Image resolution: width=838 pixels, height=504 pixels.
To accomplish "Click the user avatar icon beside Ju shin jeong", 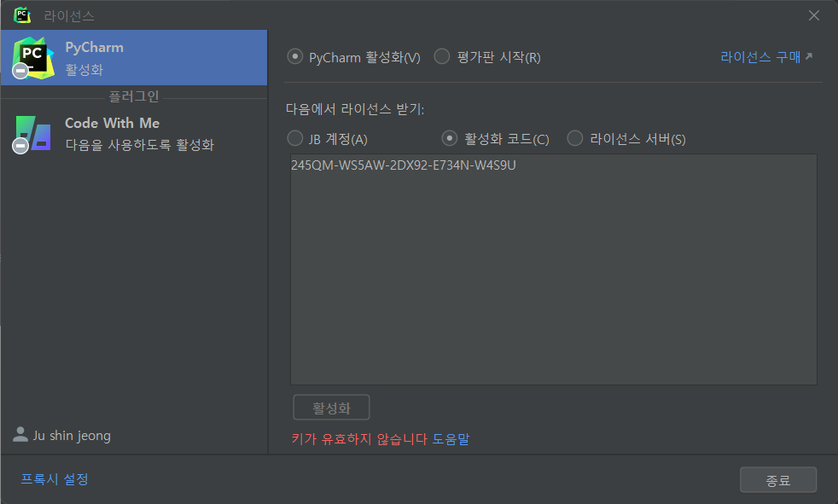I will click(20, 435).
